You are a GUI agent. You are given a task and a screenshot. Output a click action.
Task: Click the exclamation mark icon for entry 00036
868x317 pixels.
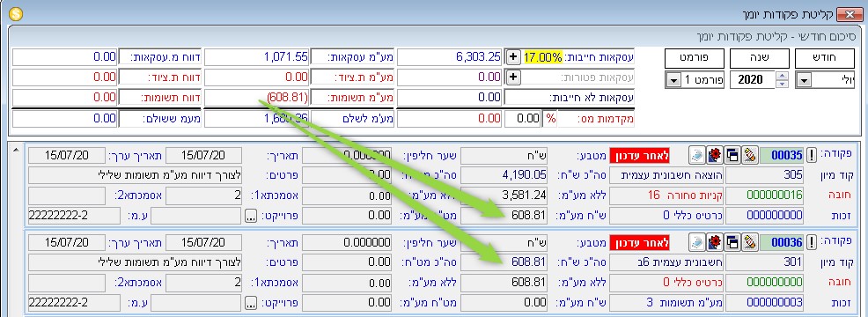pyautogui.click(x=812, y=241)
